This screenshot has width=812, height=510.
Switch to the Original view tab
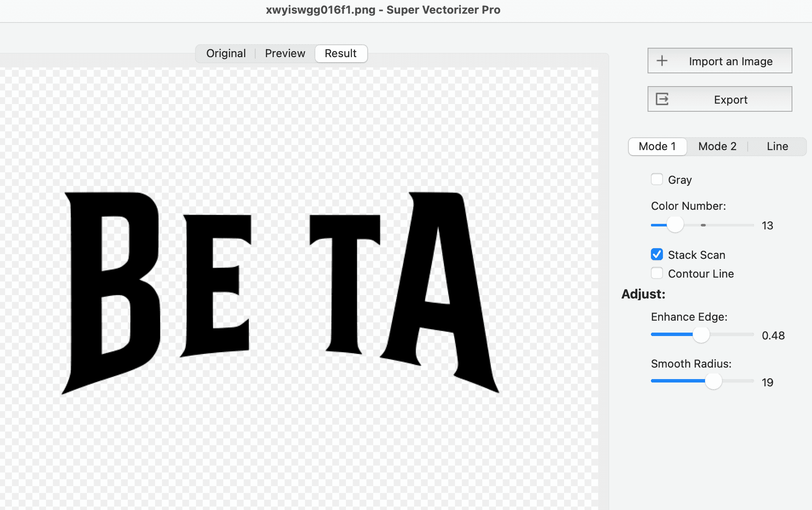[226, 53]
